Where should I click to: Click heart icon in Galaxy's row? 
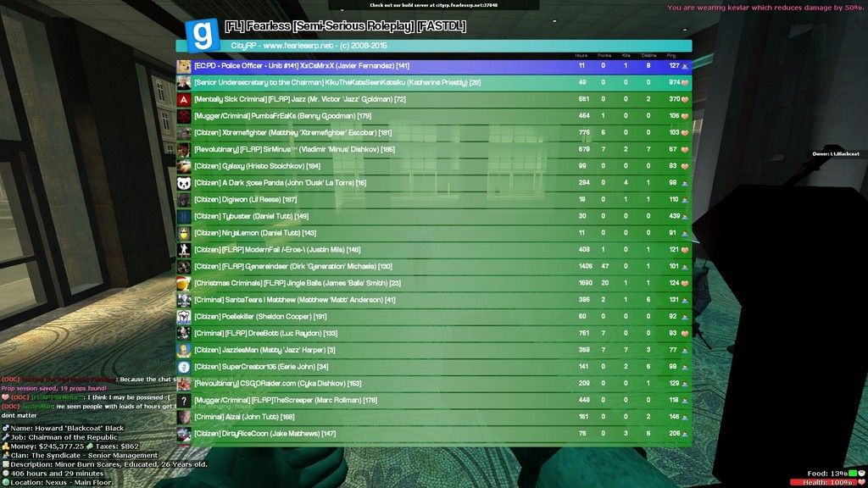pos(685,167)
